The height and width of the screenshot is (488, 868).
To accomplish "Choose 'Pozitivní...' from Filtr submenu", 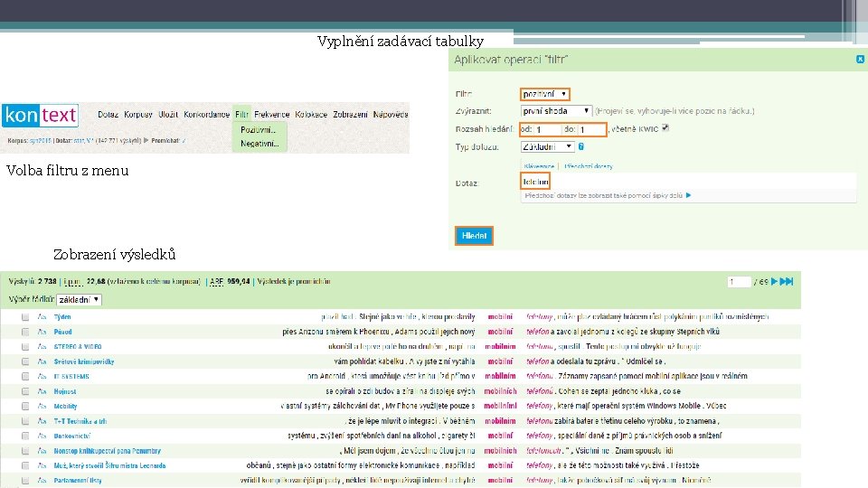I will [258, 130].
